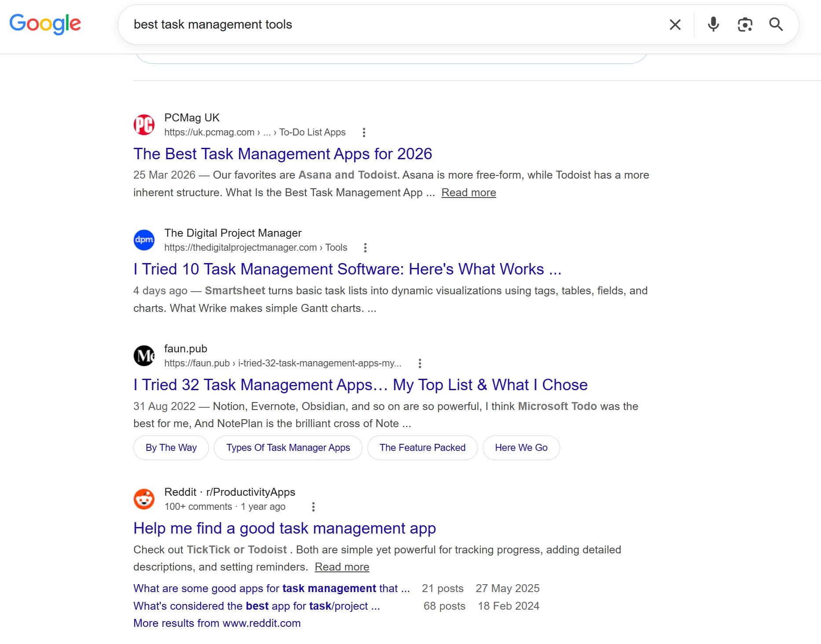This screenshot has width=821, height=644.
Task: Select The Feature Packed chip
Action: click(422, 448)
